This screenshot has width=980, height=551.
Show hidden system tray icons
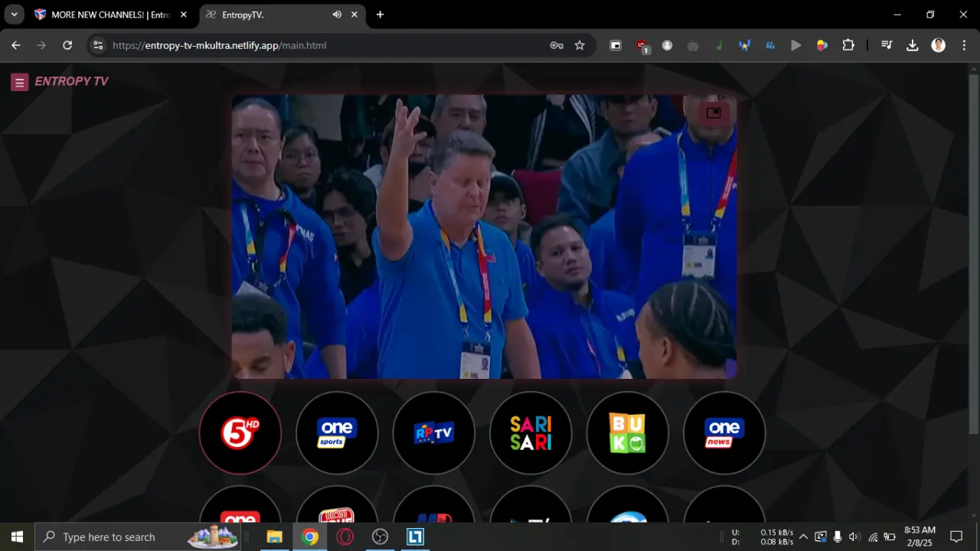point(803,536)
